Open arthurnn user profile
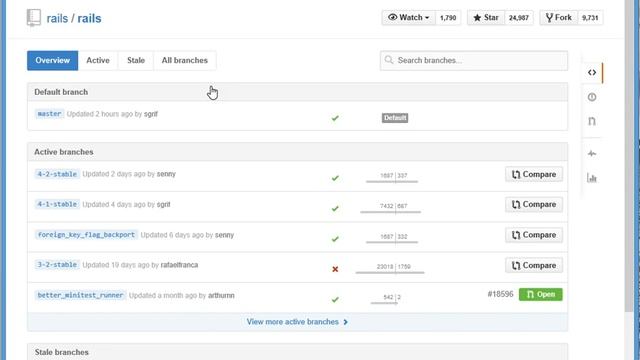The height and width of the screenshot is (360, 640). coord(221,296)
